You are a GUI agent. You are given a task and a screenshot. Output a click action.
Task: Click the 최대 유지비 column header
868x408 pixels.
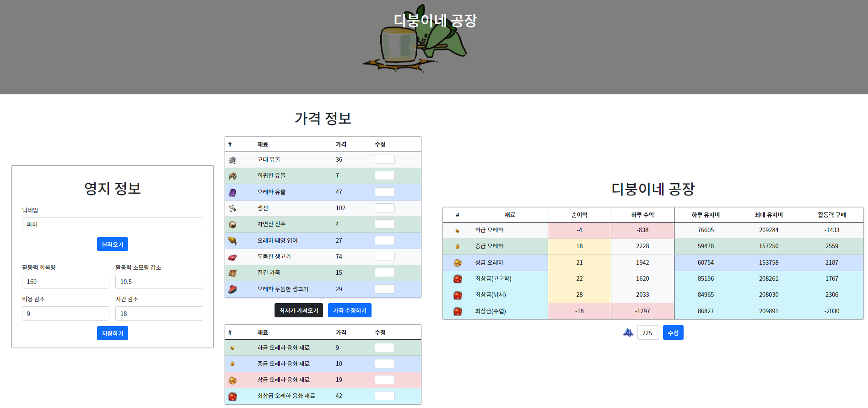tap(769, 215)
